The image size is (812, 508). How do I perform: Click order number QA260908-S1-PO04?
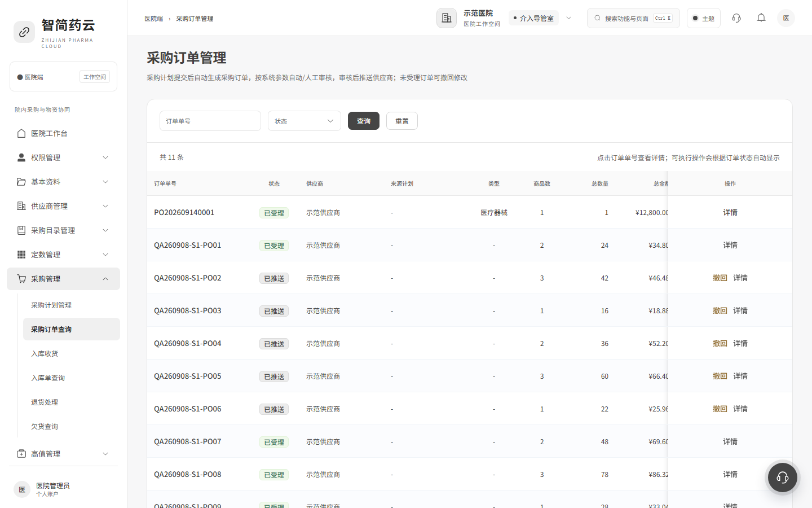tap(188, 343)
